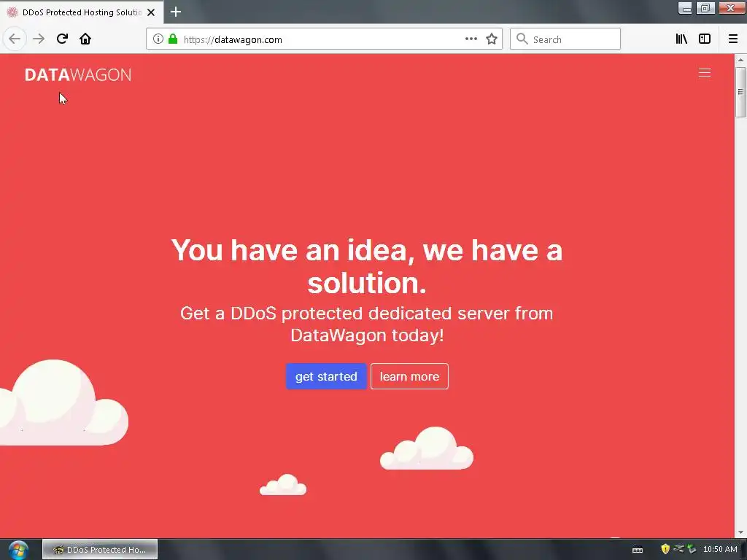Screen dimensions: 747x560
Task: Go back using the browser back arrow
Action: [15, 39]
